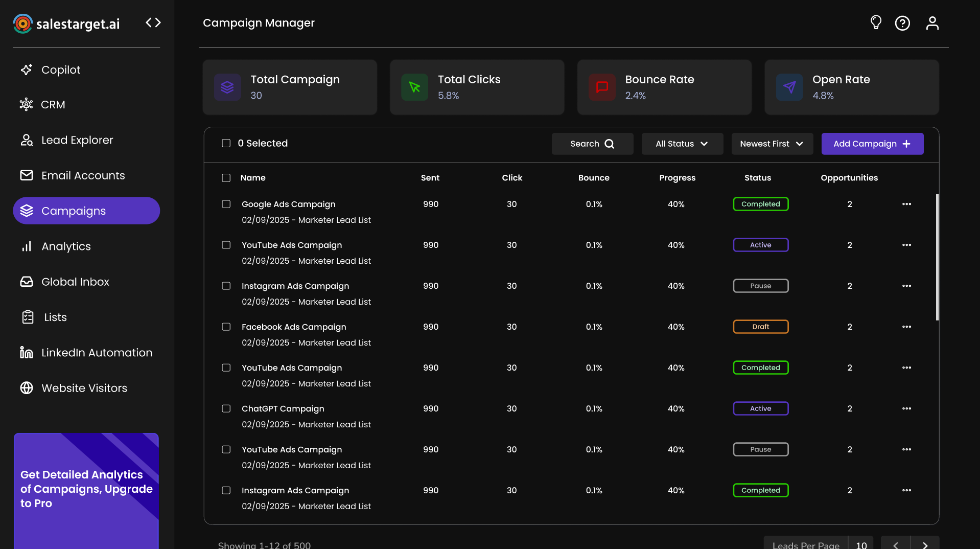Click the Add Campaign button
The width and height of the screenshot is (980, 549).
(x=872, y=144)
